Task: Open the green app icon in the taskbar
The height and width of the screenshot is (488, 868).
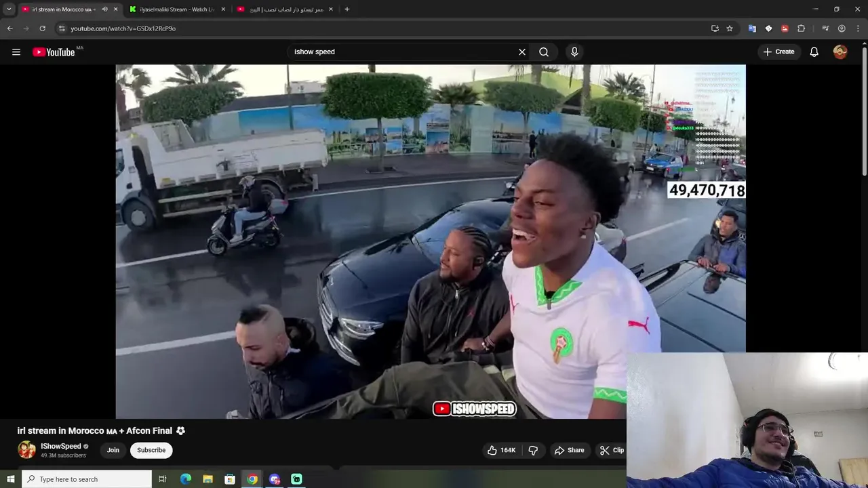Action: coord(296,479)
